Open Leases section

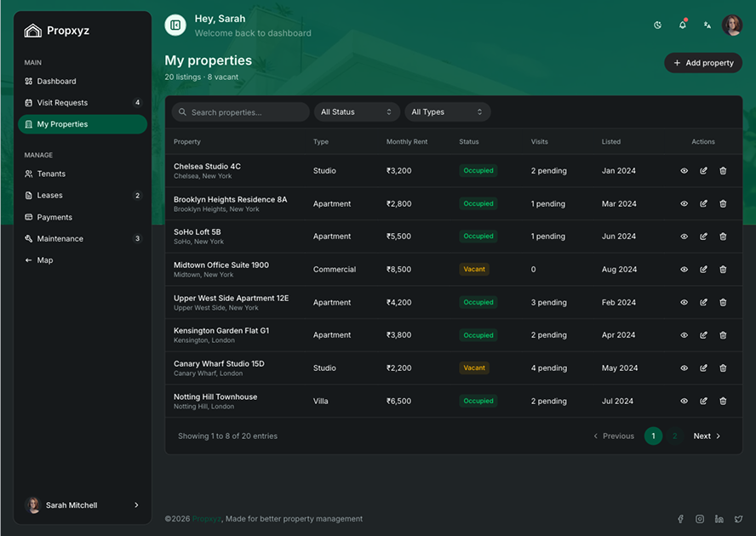pyautogui.click(x=83, y=195)
